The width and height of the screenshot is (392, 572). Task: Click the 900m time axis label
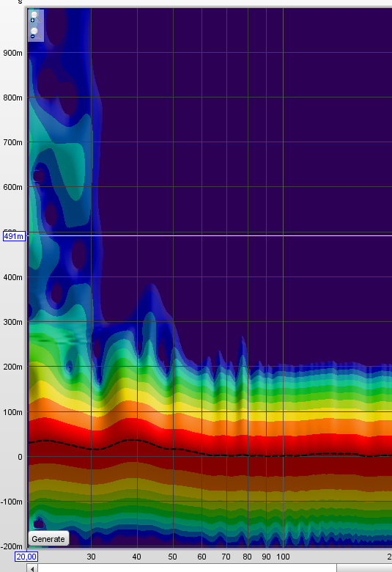(12, 53)
